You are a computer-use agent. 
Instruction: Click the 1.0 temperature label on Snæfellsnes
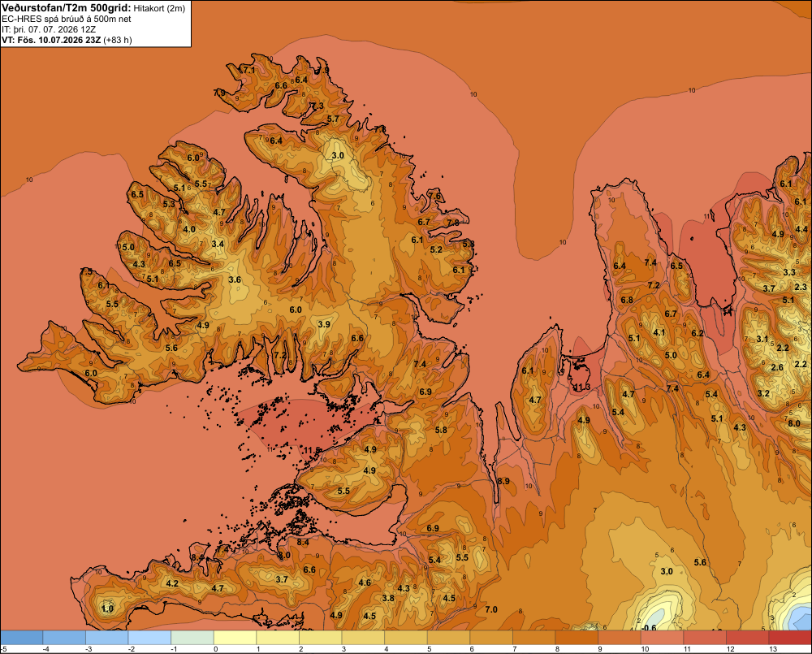pos(107,609)
